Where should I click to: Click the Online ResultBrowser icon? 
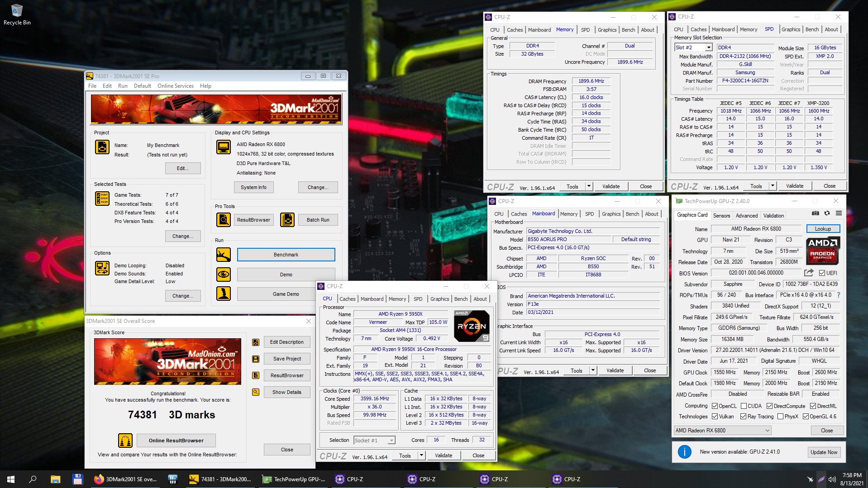coord(125,440)
